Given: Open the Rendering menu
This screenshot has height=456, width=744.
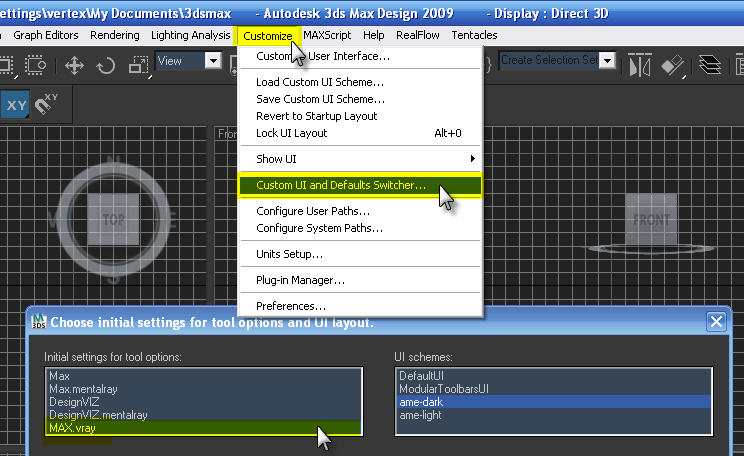Looking at the screenshot, I should point(115,35).
